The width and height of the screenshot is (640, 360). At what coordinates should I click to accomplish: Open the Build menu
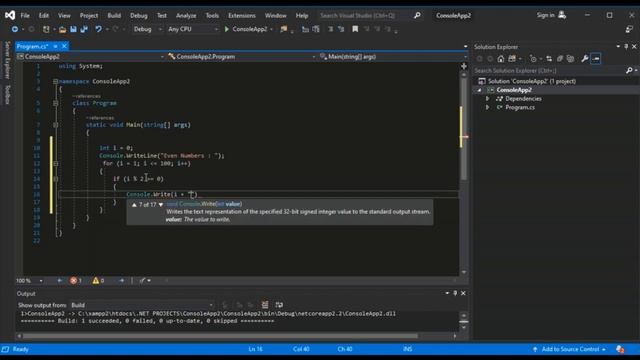pyautogui.click(x=114, y=16)
